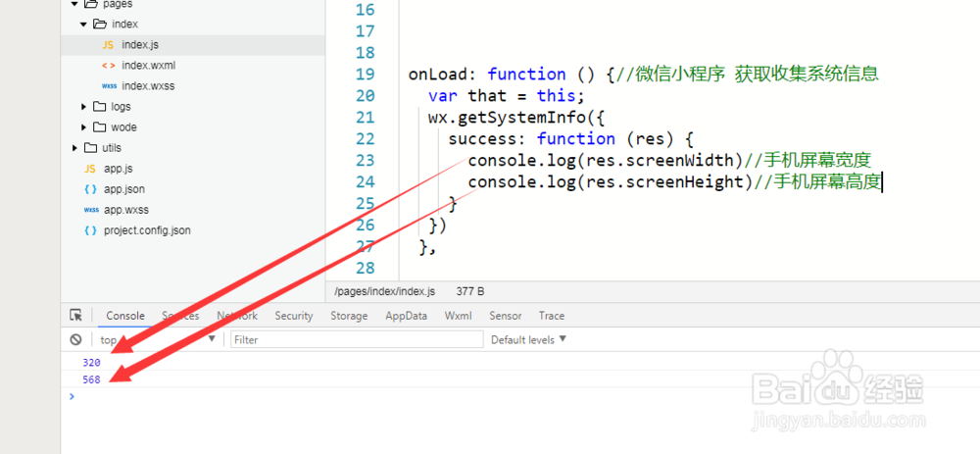
Task: Expand the utils folder
Action: (x=74, y=148)
